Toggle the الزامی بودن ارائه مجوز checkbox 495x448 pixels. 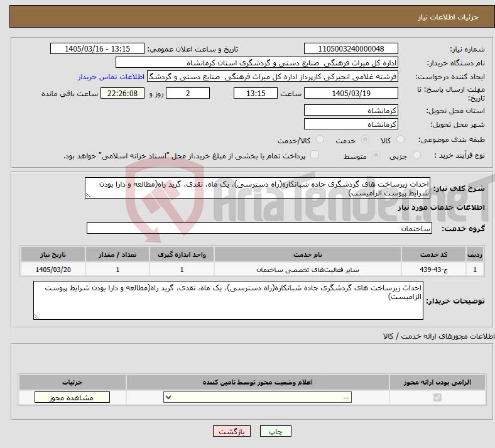[x=438, y=397]
